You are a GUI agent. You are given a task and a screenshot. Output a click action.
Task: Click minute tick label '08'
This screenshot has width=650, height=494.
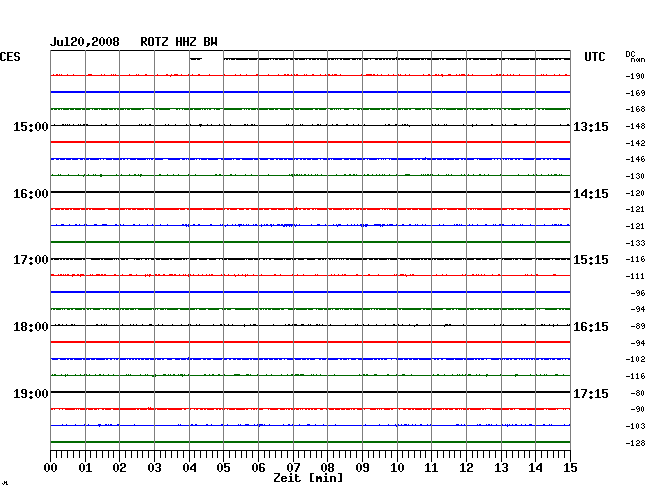pyautogui.click(x=327, y=468)
